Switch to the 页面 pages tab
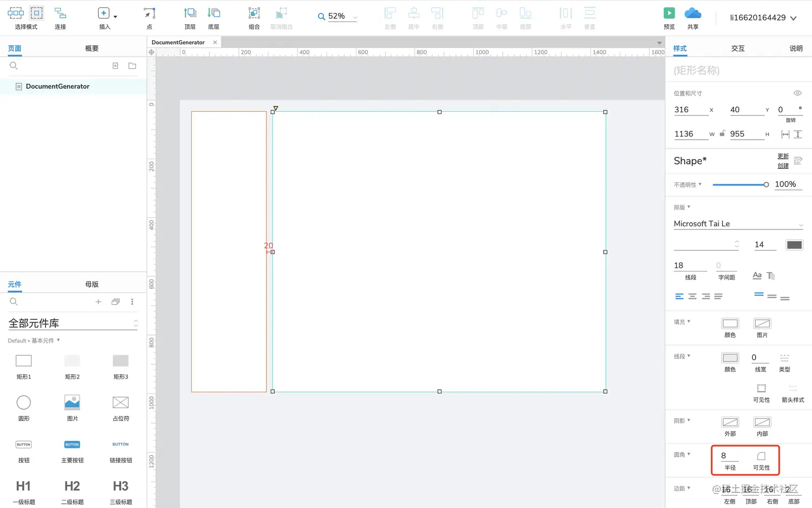The width and height of the screenshot is (812, 508). [15, 48]
